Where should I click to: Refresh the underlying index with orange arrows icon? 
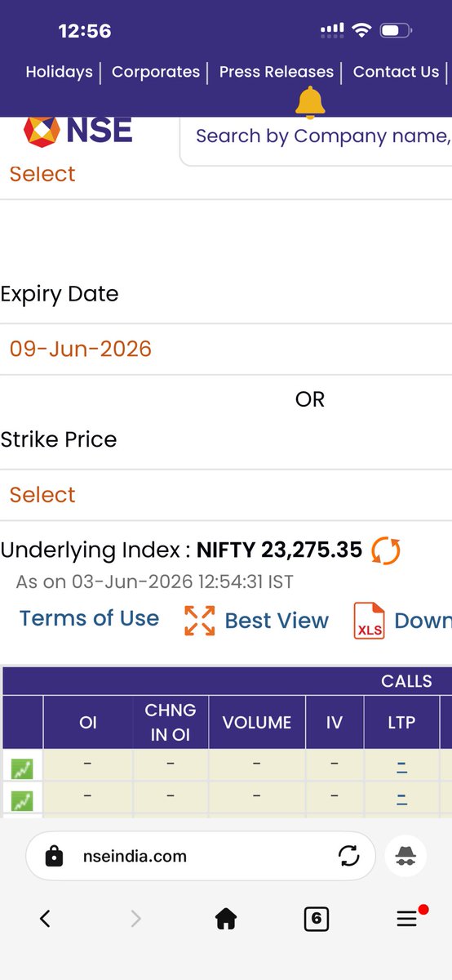pos(386,550)
